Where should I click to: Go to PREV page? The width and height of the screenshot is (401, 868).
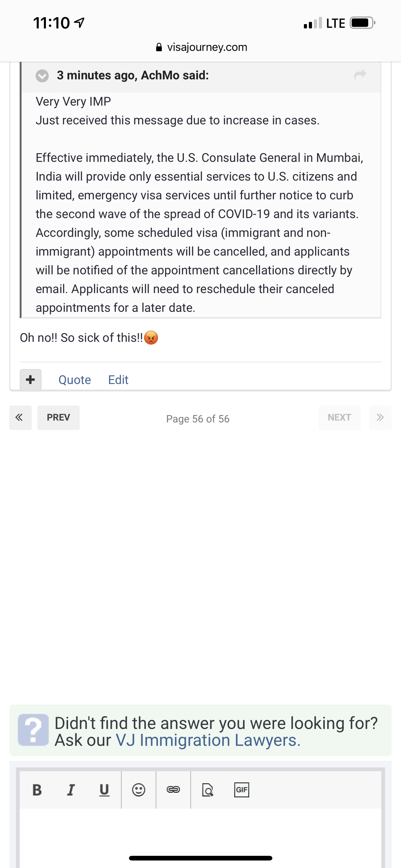[x=59, y=418]
